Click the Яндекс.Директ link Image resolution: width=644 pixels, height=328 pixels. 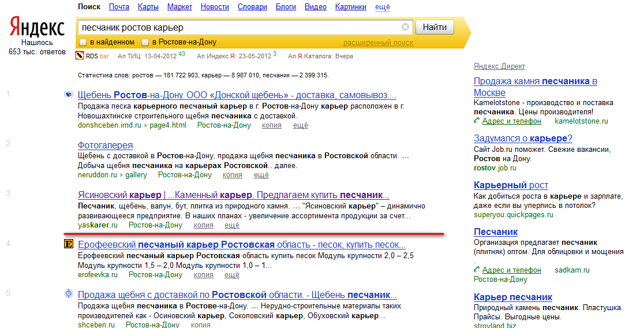499,66
